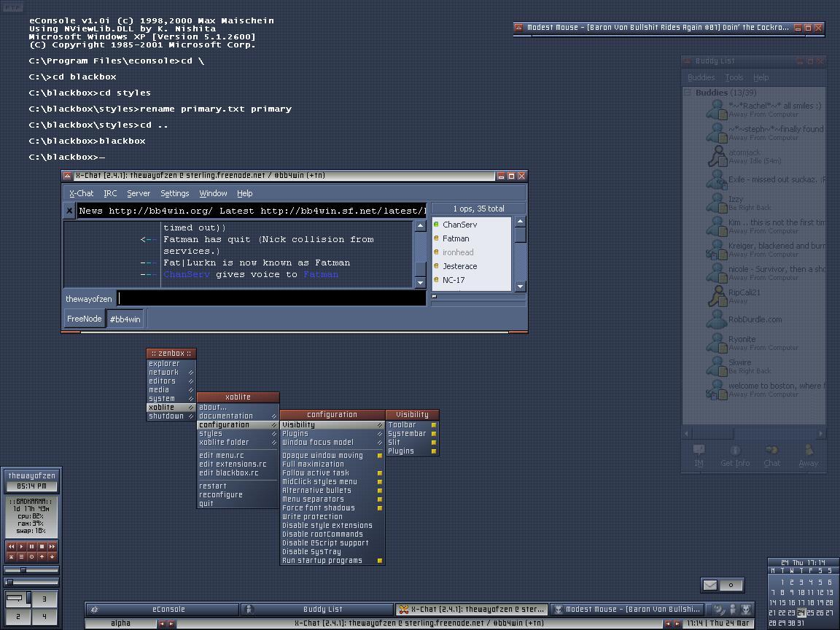Click the eConsole task in the taskbar
This screenshot has width=840, height=630.
(x=162, y=609)
